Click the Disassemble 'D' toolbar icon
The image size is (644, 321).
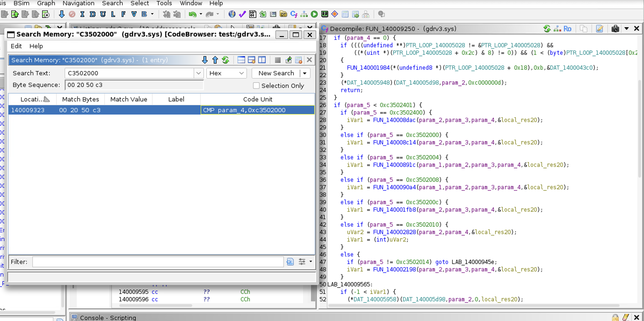point(93,14)
